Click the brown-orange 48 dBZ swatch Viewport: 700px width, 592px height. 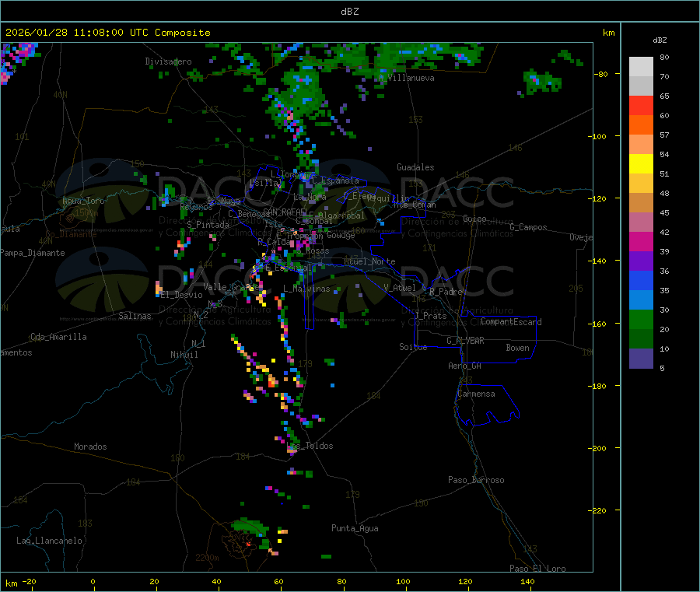click(x=641, y=203)
